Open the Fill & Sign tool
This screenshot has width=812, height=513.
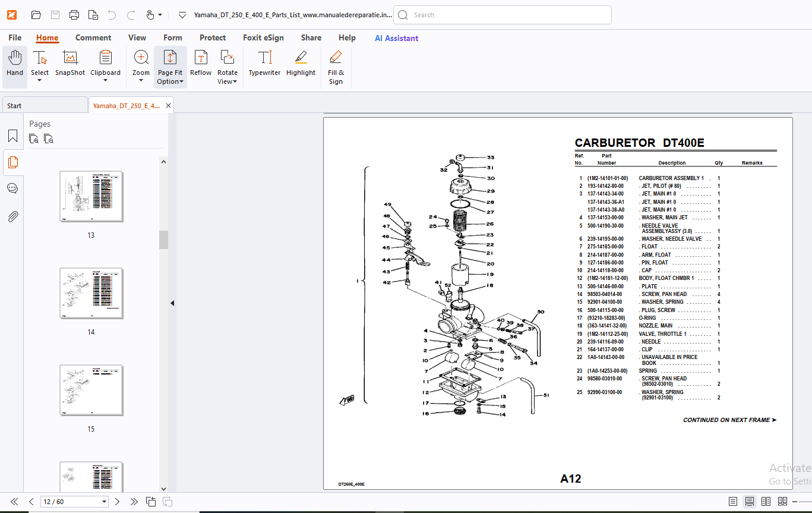tap(336, 68)
